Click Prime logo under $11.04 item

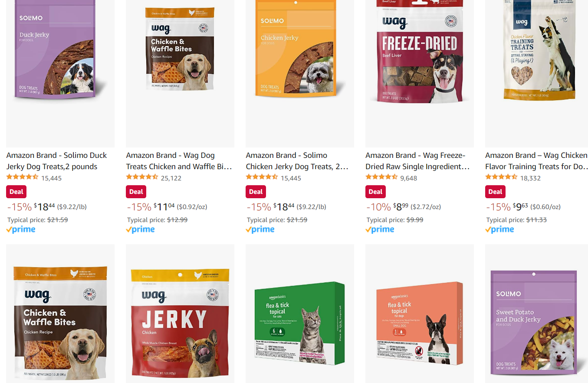140,229
